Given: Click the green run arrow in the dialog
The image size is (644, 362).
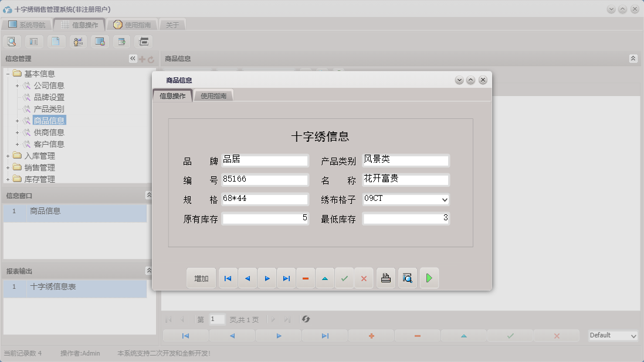Looking at the screenshot, I should point(429,278).
